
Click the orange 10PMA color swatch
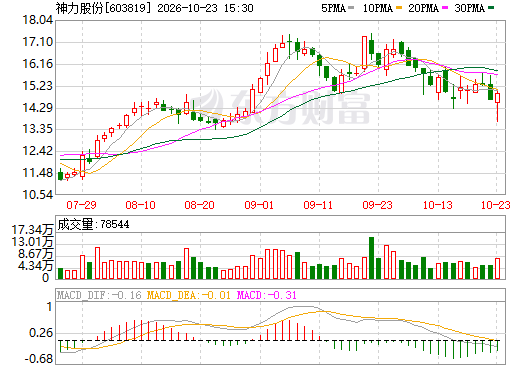coord(399,8)
